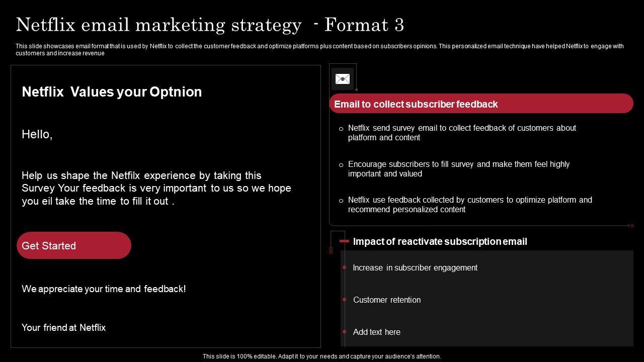Click red bullet next to Customer retention

click(x=344, y=300)
